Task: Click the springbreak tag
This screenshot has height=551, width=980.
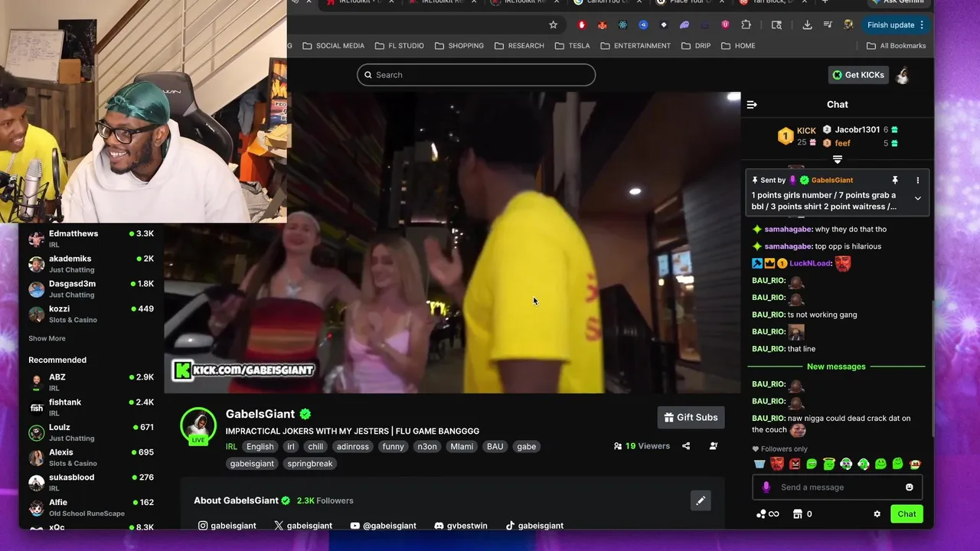Action: (310, 464)
